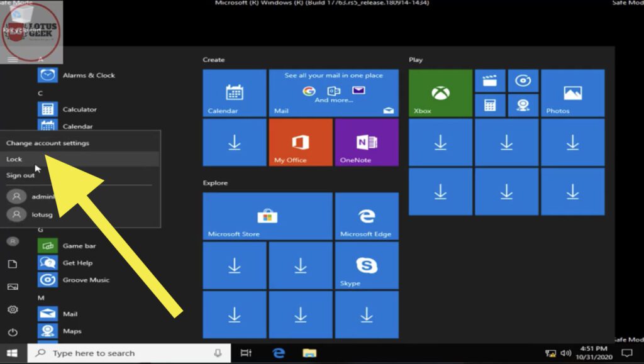Click the Settings gear in Start sidebar

pyautogui.click(x=13, y=309)
